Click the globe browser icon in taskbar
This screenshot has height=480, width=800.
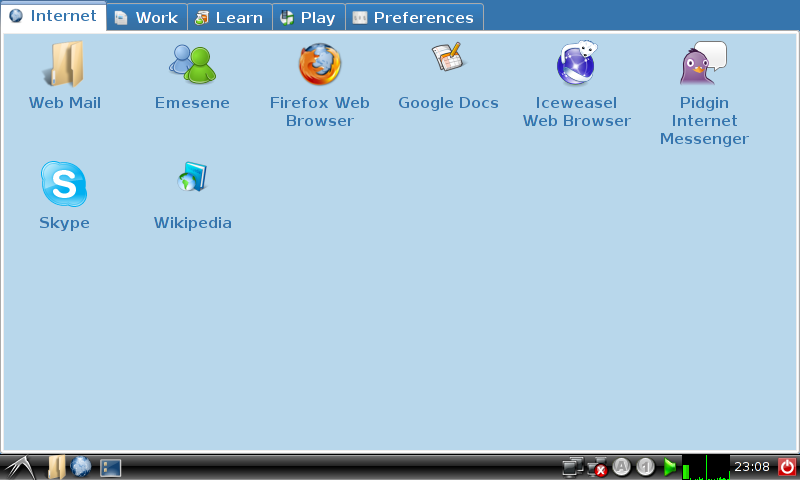81,467
